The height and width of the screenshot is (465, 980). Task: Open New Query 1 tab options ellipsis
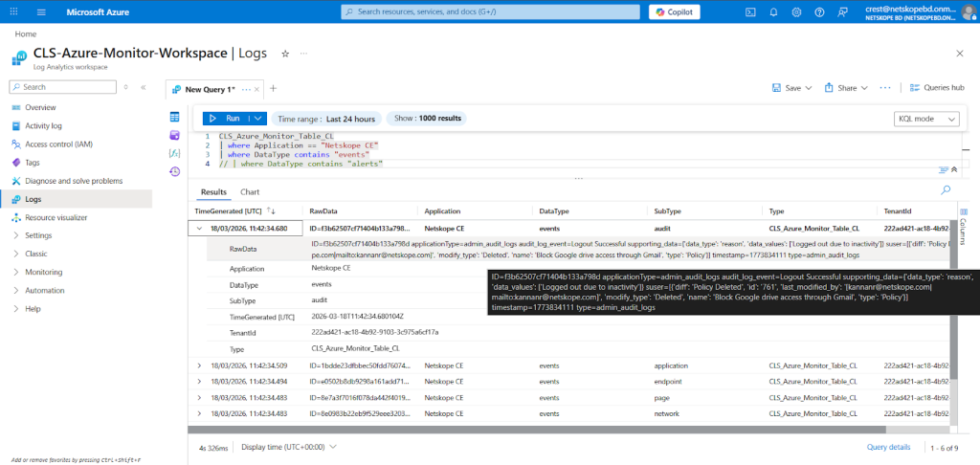click(246, 89)
